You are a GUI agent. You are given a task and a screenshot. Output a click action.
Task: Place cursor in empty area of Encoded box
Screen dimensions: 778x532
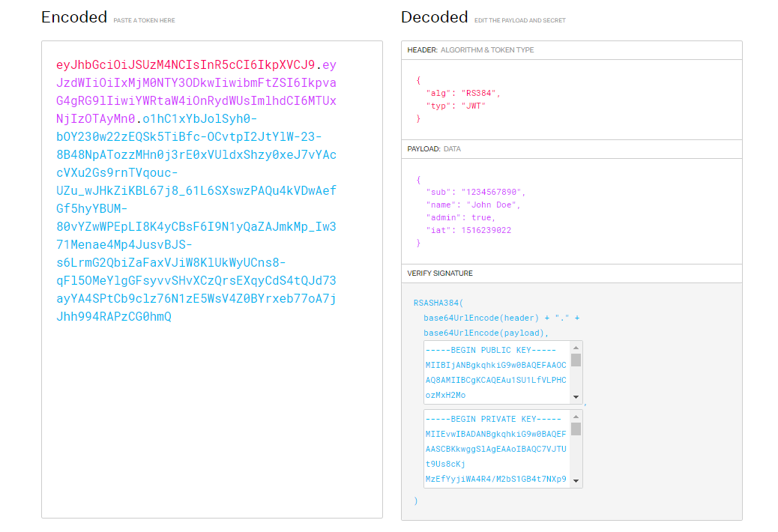click(x=211, y=420)
